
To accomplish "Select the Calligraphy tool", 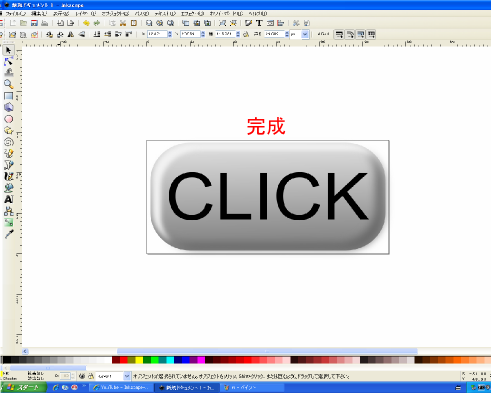I will 9,176.
